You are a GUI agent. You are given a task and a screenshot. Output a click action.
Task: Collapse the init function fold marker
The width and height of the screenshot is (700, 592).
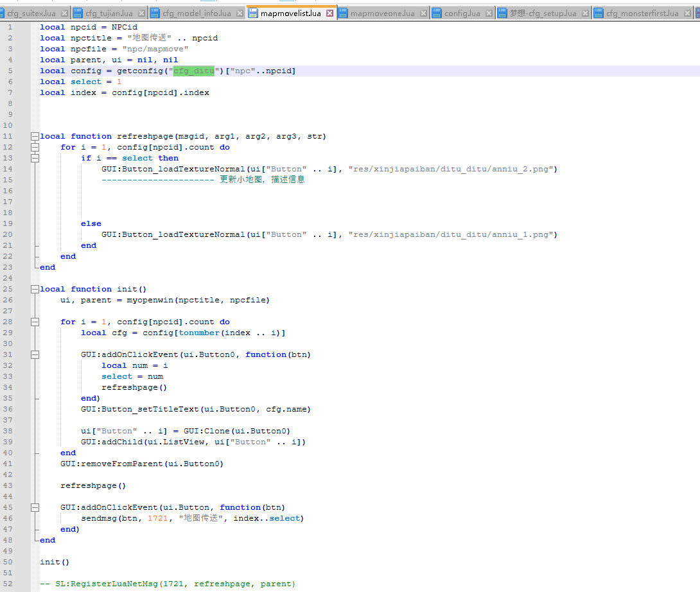(35, 289)
